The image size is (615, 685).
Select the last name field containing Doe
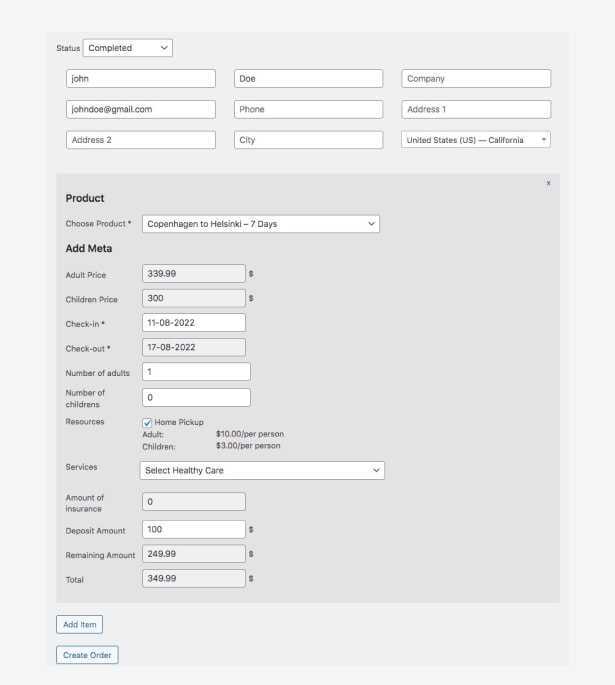point(308,79)
